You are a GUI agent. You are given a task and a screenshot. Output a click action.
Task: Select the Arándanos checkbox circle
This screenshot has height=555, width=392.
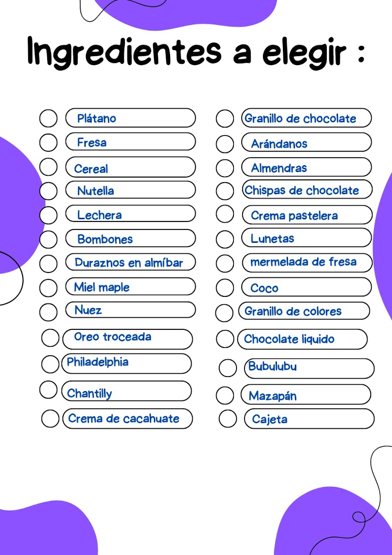[x=225, y=144]
